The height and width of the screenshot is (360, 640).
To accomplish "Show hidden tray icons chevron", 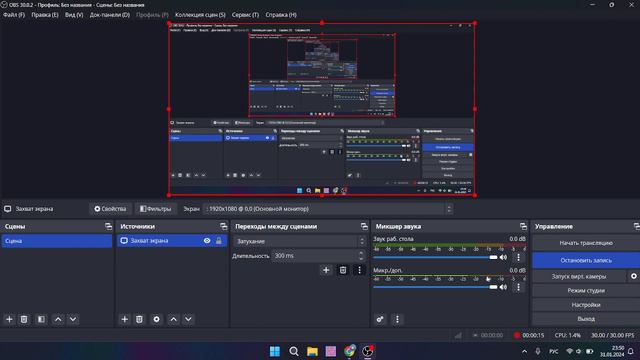I will (524, 351).
